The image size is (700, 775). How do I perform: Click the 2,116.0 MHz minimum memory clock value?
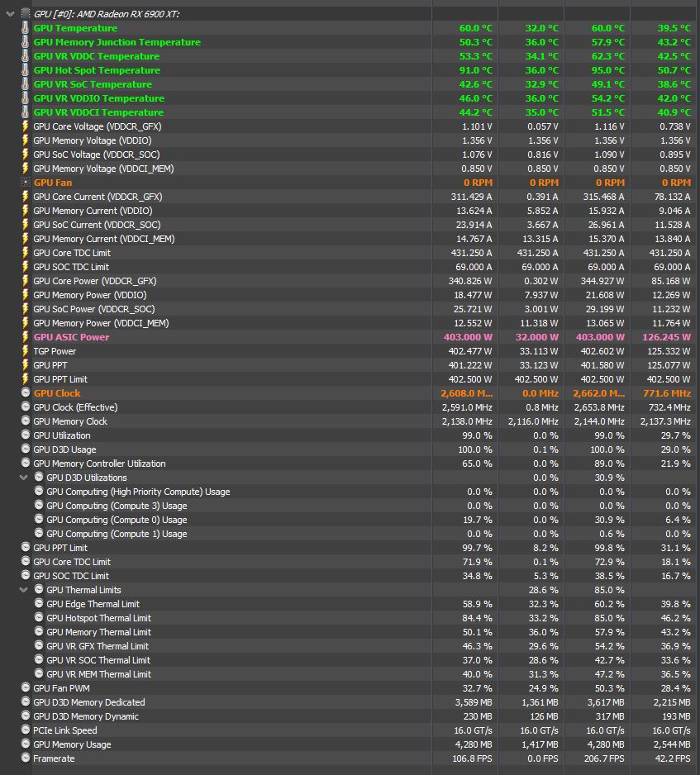(533, 421)
